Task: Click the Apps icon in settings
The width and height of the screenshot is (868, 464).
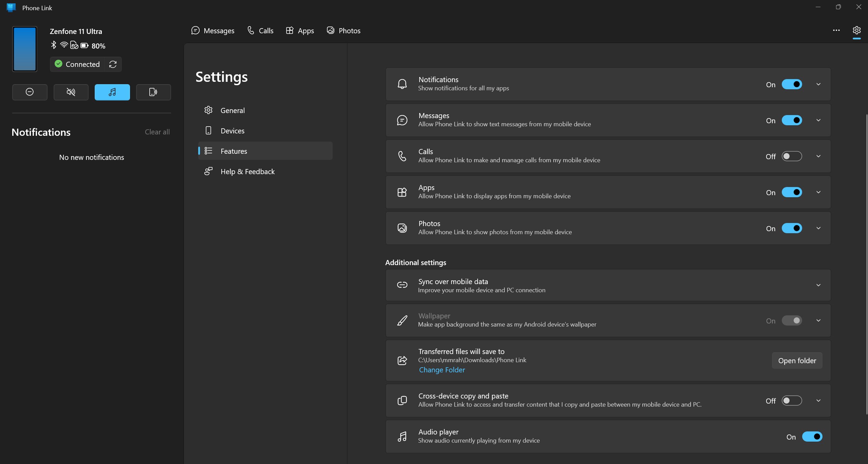Action: pyautogui.click(x=402, y=192)
